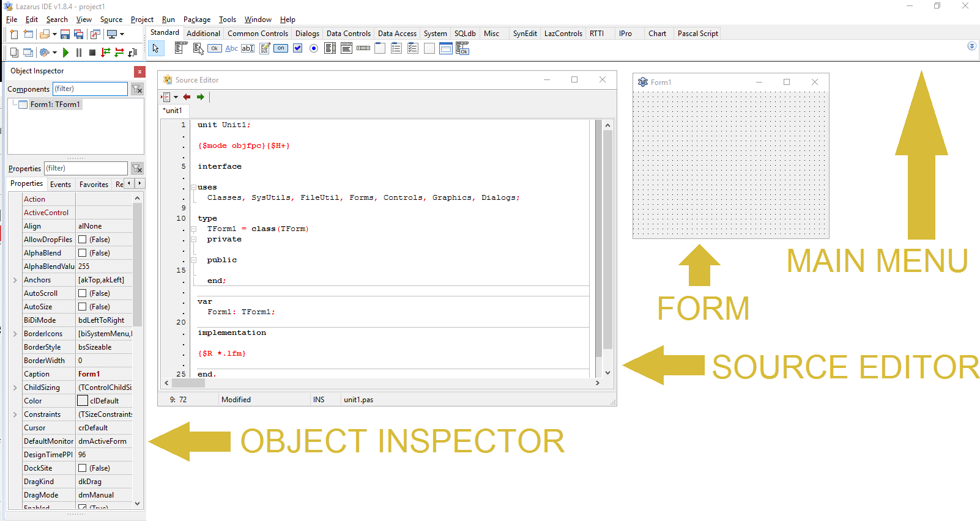Click the Components filter input field

(x=90, y=89)
